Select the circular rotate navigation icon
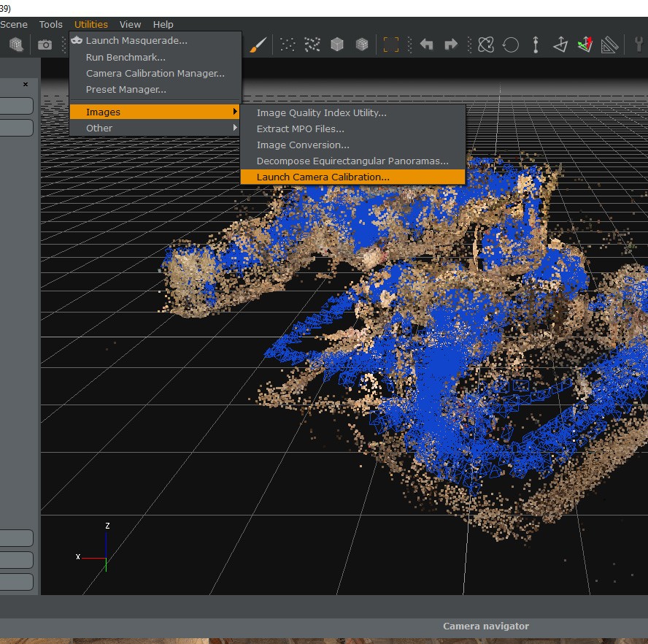The width and height of the screenshot is (648, 644). pos(511,45)
